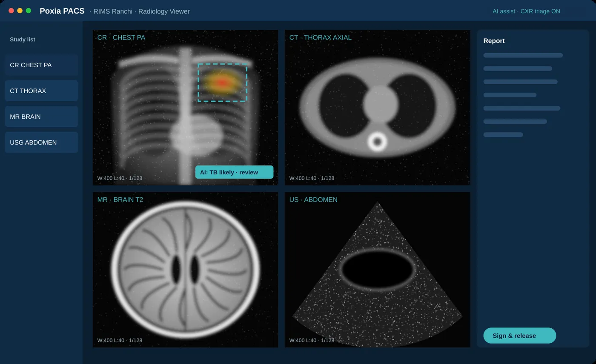Open the MR BRAIN study
596x364 pixels.
[41, 117]
